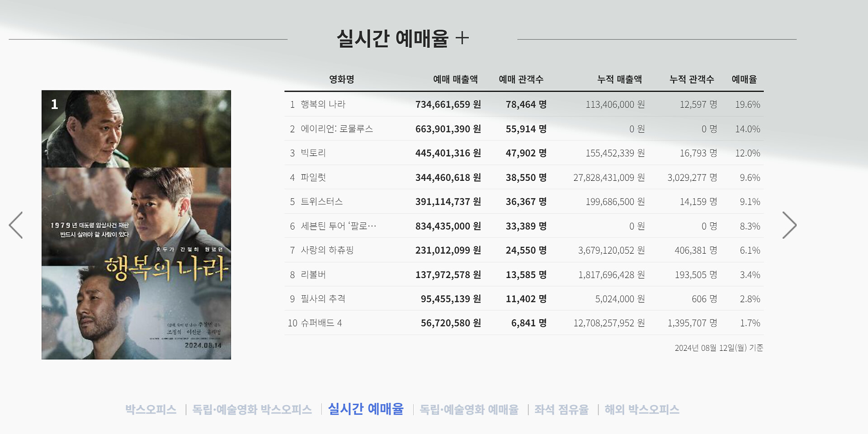Viewport: 868px width, 434px height.
Task: Click the 실시간 예매율 section heading
Action: pyautogui.click(x=392, y=38)
